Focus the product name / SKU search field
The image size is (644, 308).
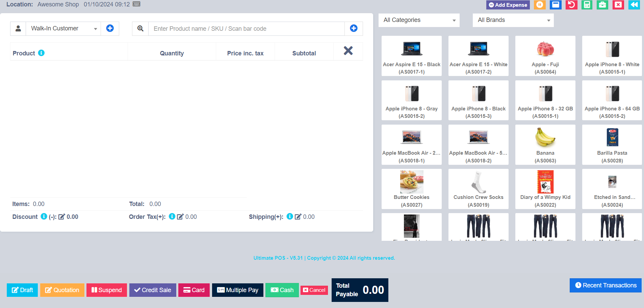tap(247, 28)
